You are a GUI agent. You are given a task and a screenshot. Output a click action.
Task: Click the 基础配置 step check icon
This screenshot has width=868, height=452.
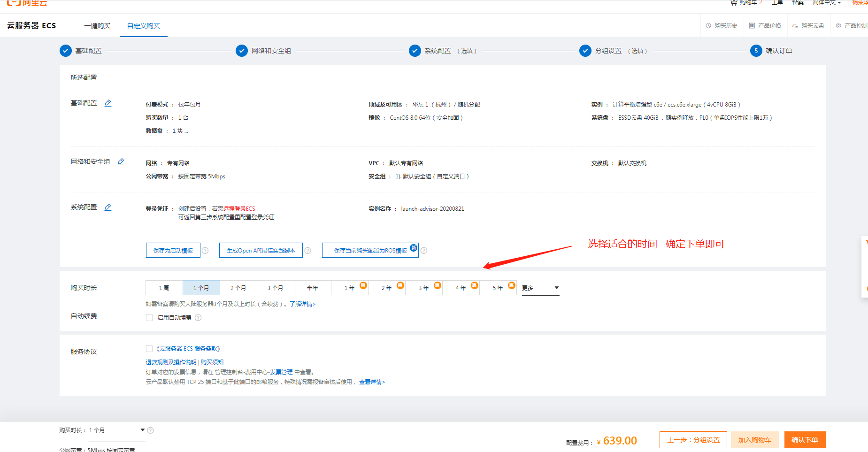point(66,51)
